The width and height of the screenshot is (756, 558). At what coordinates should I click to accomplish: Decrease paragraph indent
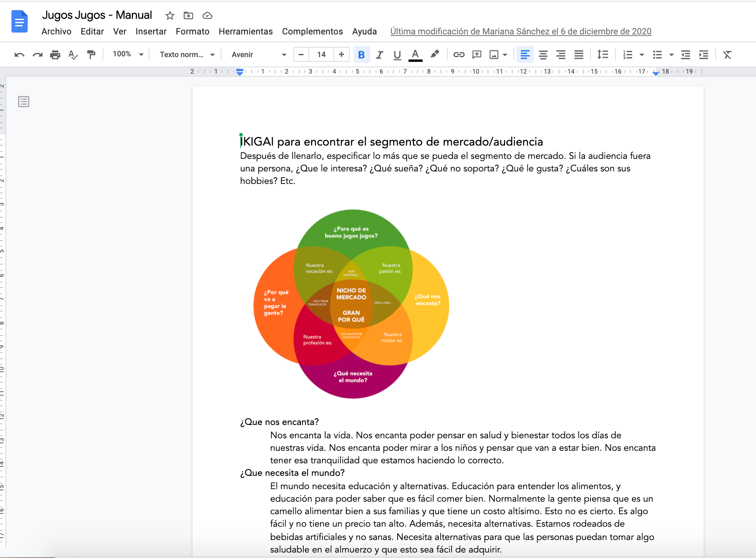click(x=686, y=55)
